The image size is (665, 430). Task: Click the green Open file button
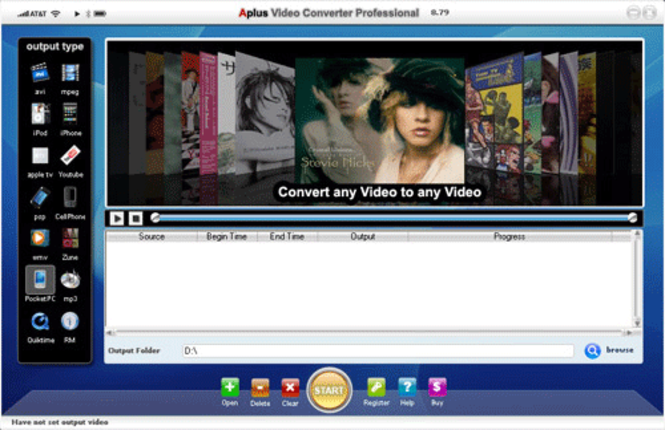click(230, 387)
